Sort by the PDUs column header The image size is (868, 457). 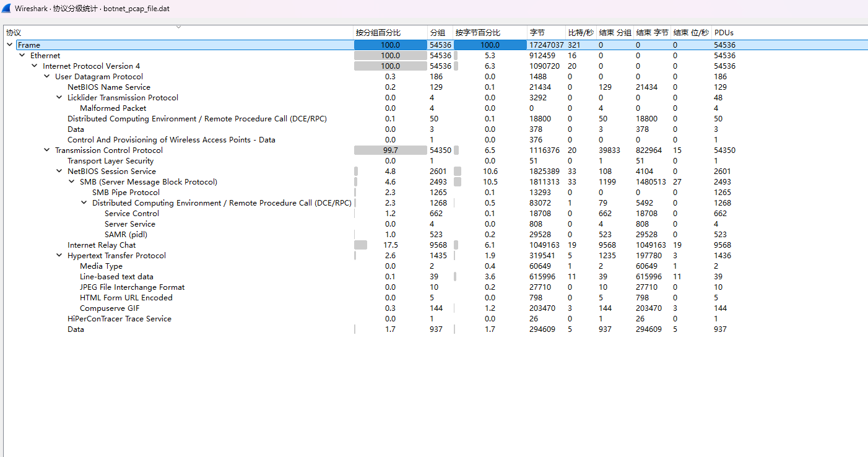[x=724, y=32]
